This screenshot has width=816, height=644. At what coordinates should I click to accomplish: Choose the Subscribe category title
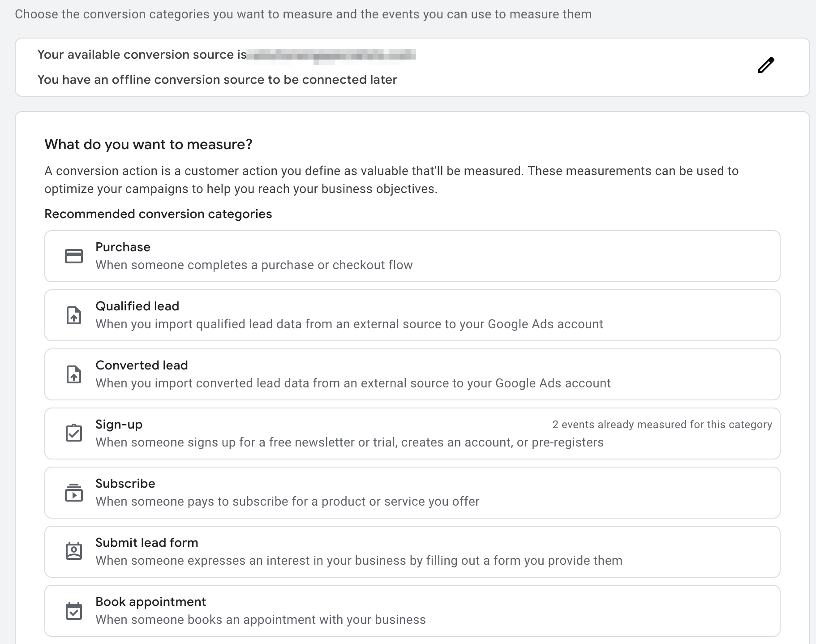click(x=125, y=484)
